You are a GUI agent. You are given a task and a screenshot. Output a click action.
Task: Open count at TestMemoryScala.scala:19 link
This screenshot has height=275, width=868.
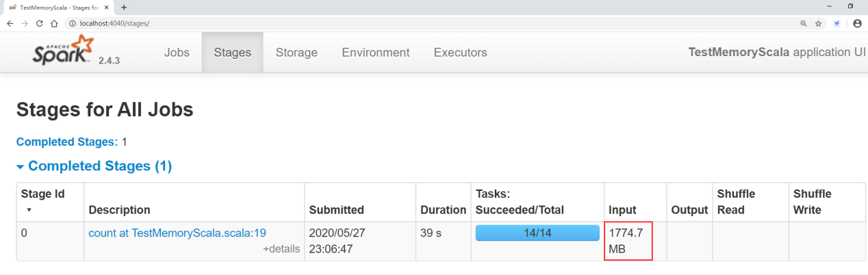click(x=177, y=233)
